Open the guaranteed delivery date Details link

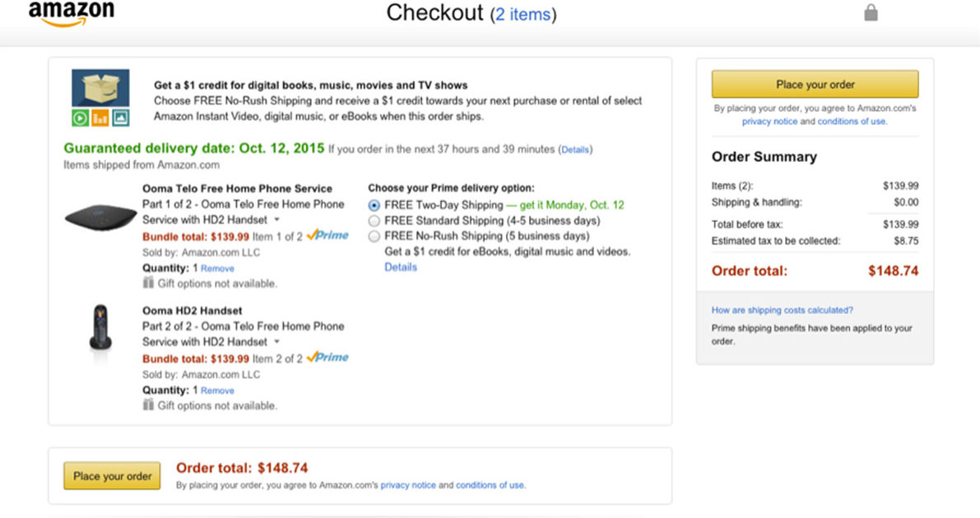(575, 150)
